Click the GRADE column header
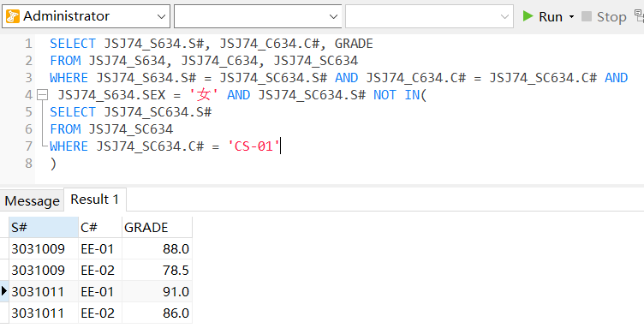The width and height of the screenshot is (644, 334). (157, 227)
